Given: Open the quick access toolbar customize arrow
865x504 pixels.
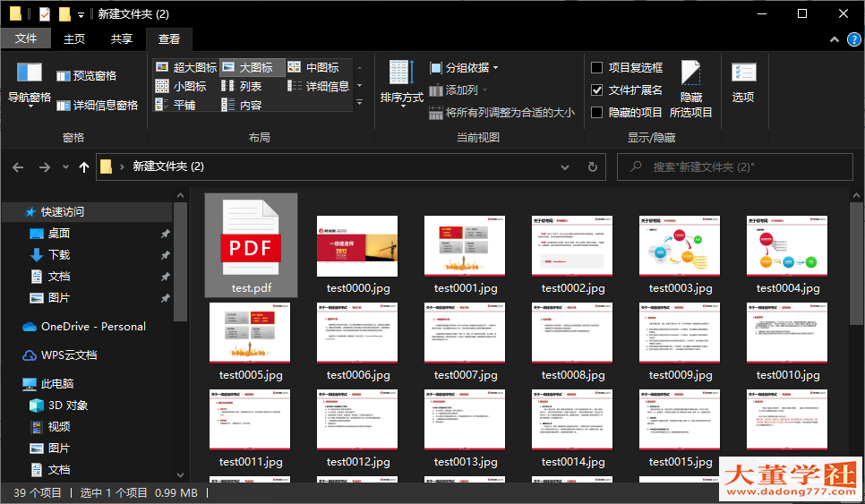Looking at the screenshot, I should pos(81,15).
